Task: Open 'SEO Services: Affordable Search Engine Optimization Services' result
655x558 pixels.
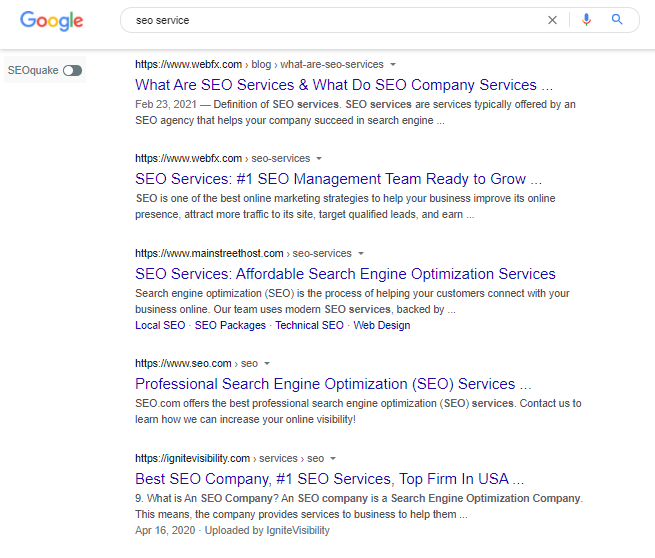Action: click(345, 274)
